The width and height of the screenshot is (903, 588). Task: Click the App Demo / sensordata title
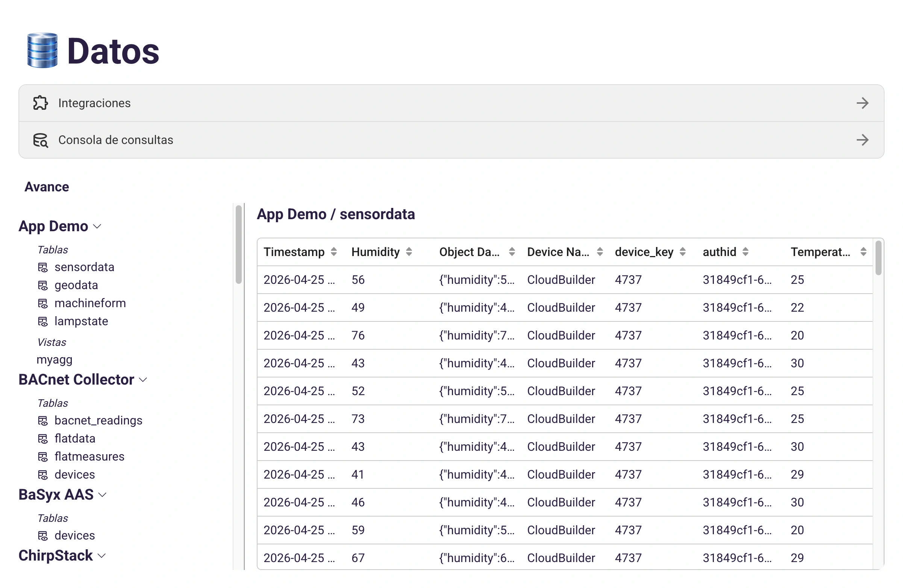point(336,214)
